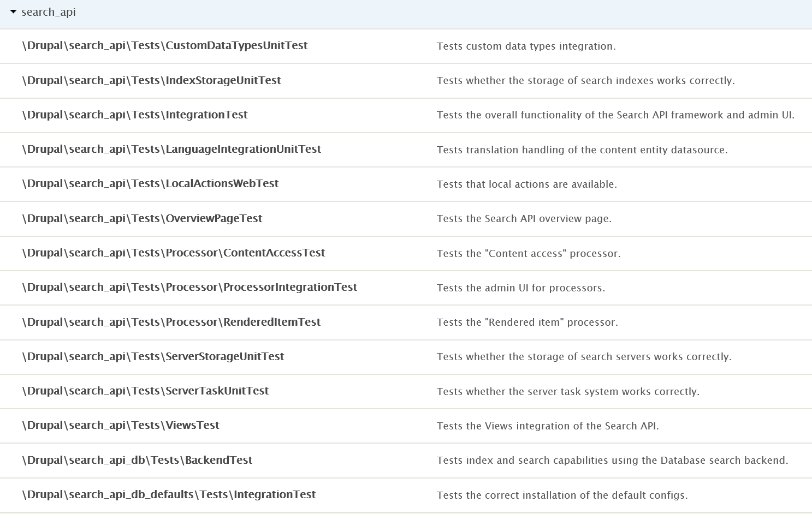Click the search_api group heading
This screenshot has width=812, height=514.
(49, 12)
